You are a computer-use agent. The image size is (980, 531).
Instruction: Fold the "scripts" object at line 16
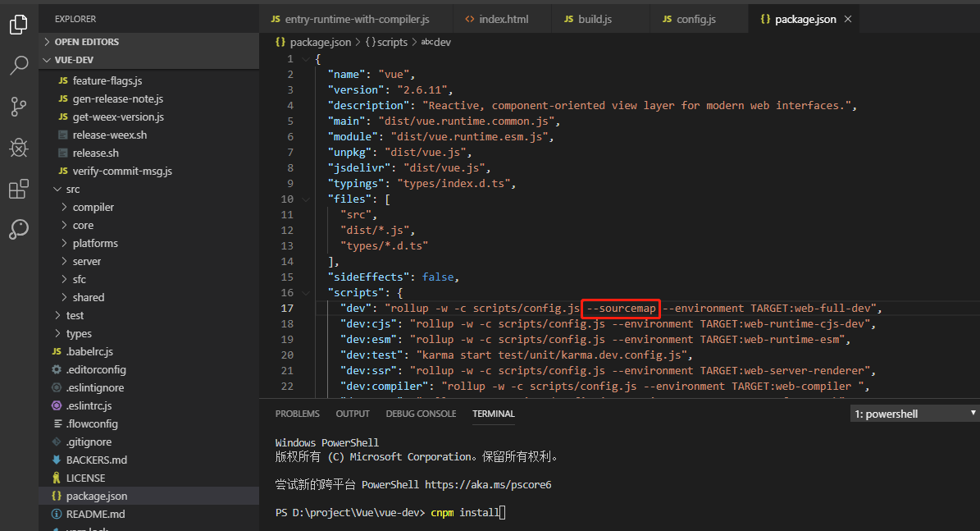pyautogui.click(x=306, y=293)
